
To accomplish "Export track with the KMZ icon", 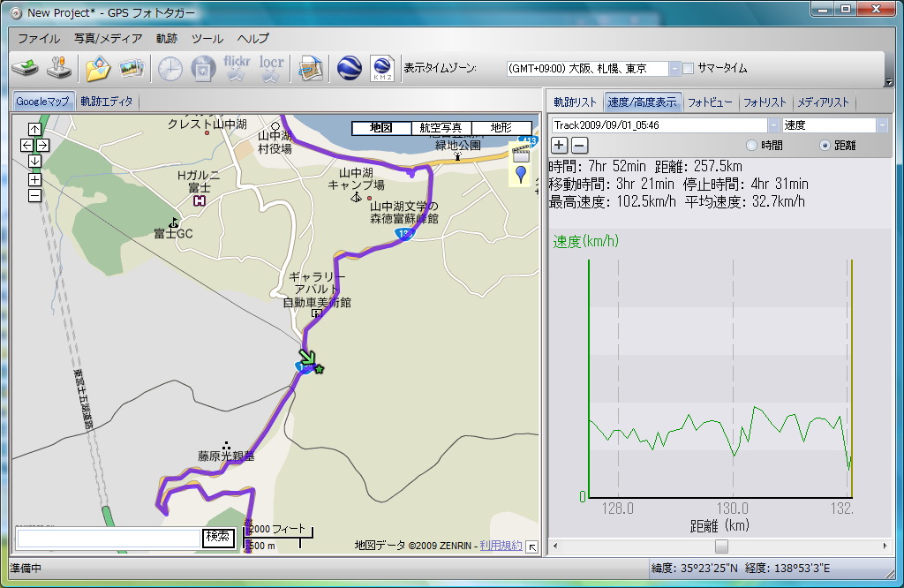I will click(382, 68).
